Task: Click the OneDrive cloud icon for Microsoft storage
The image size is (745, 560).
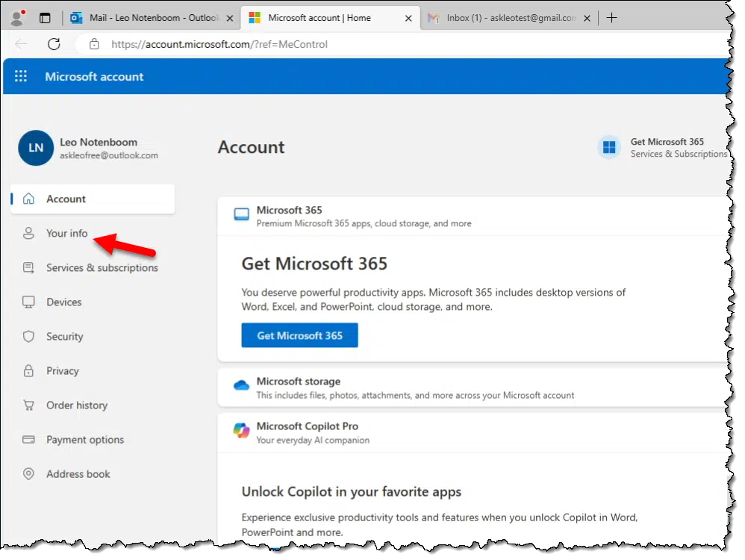Action: (241, 385)
